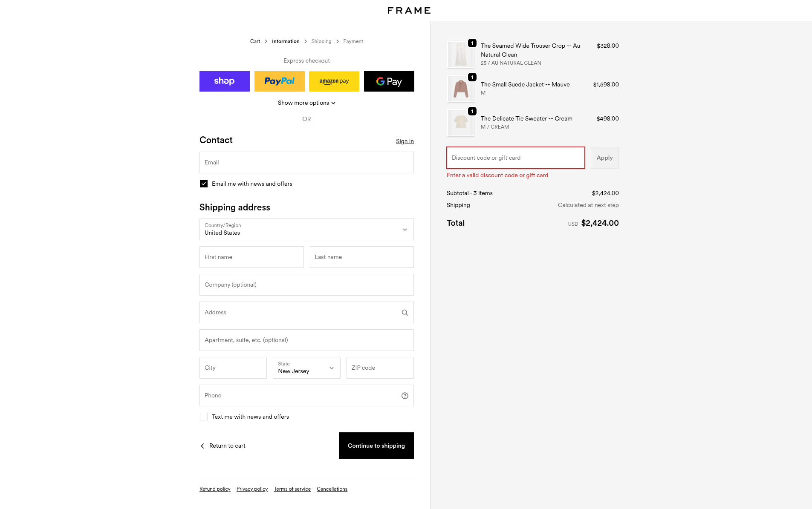Image resolution: width=812 pixels, height=509 pixels.
Task: Uncheck Email me with news and offers
Action: pyautogui.click(x=204, y=184)
